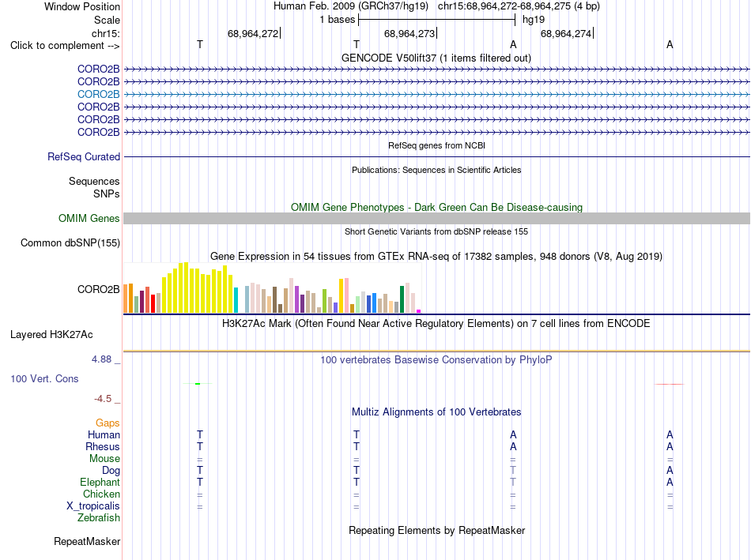Click the SNPs publications label
Viewport: 751px width, 560px height.
pyautogui.click(x=107, y=194)
